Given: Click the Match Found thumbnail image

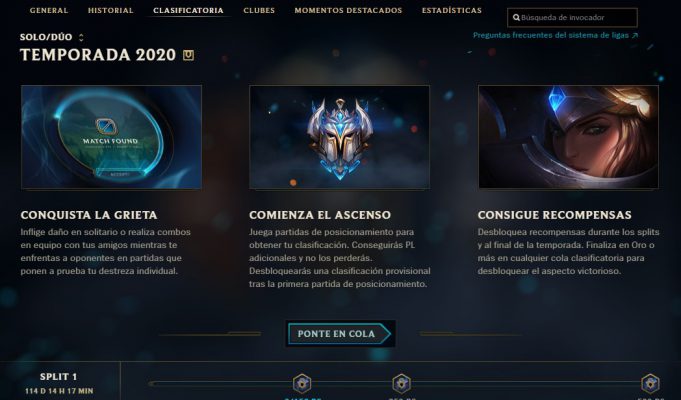Looking at the screenshot, I should 111,137.
